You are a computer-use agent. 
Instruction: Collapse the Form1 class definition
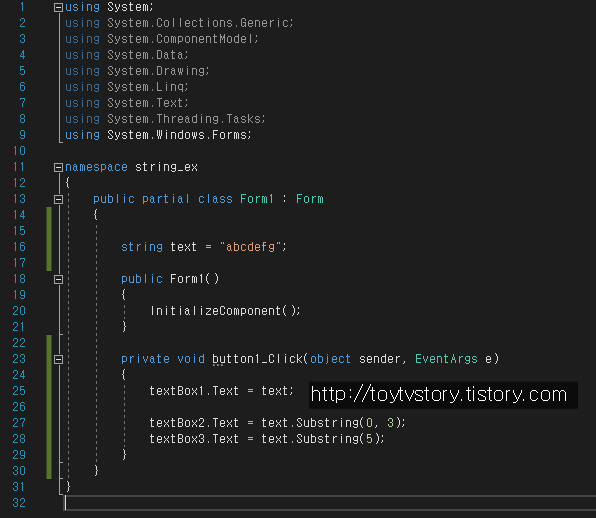click(58, 199)
